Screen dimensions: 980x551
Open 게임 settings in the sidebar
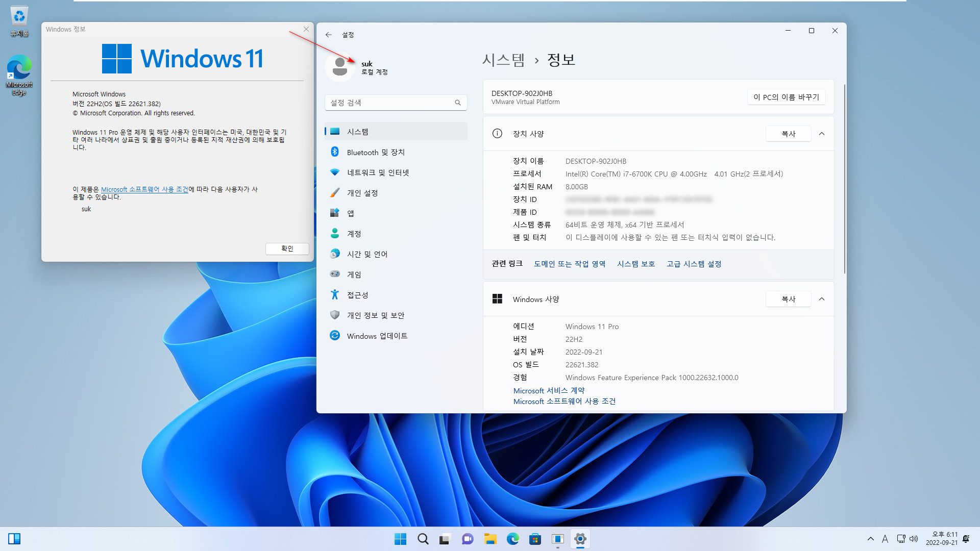pyautogui.click(x=396, y=274)
